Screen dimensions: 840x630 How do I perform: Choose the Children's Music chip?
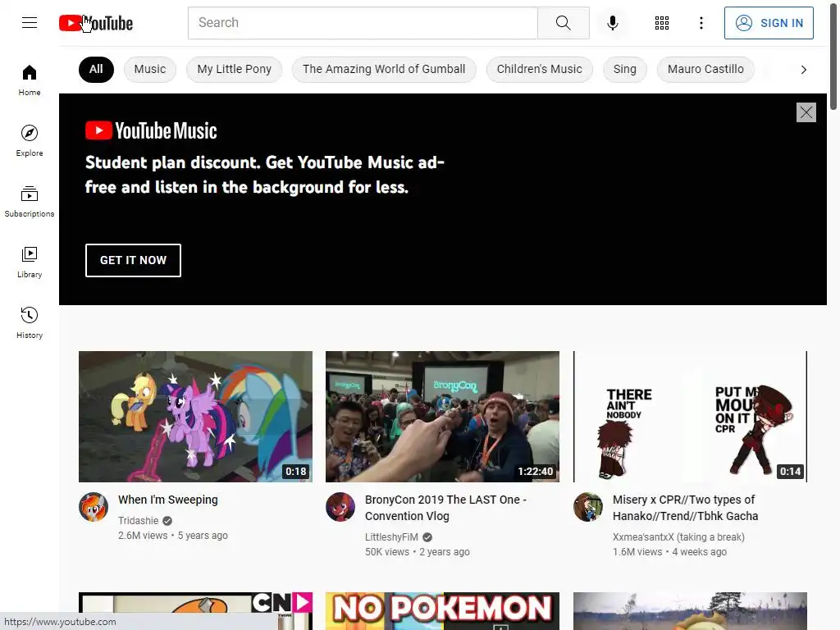coord(539,69)
